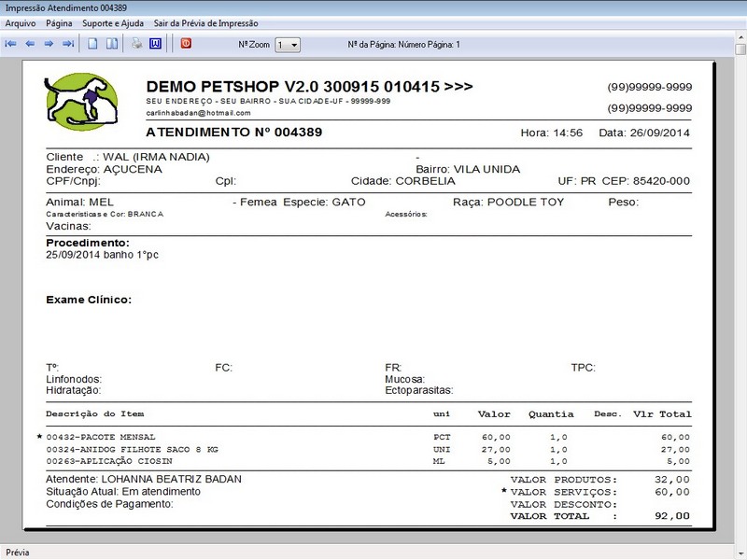The image size is (747, 560).
Task: Click the line 25/09/2014 banho 1°pc
Action: (x=102, y=255)
